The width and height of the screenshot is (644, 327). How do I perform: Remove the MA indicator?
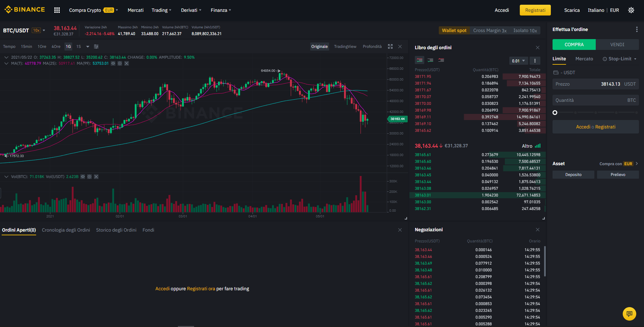(127, 63)
